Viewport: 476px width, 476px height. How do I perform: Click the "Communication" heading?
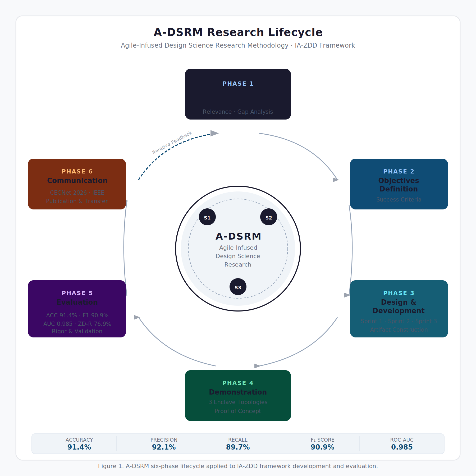pos(77,181)
